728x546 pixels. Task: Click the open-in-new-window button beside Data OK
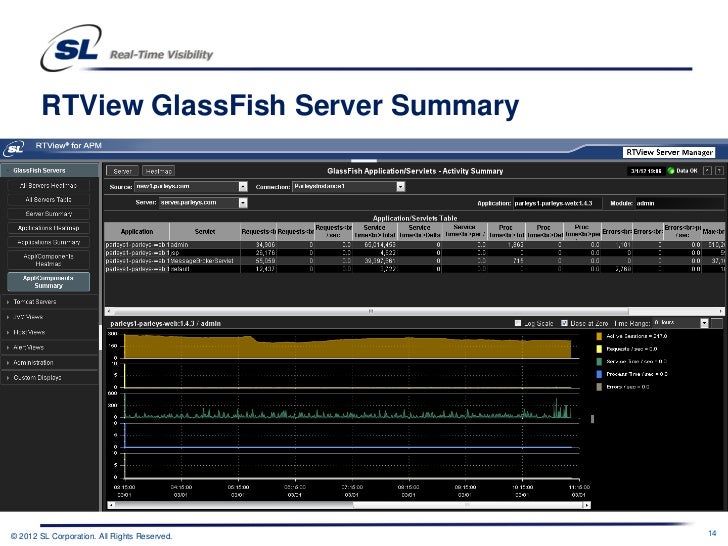coord(707,171)
